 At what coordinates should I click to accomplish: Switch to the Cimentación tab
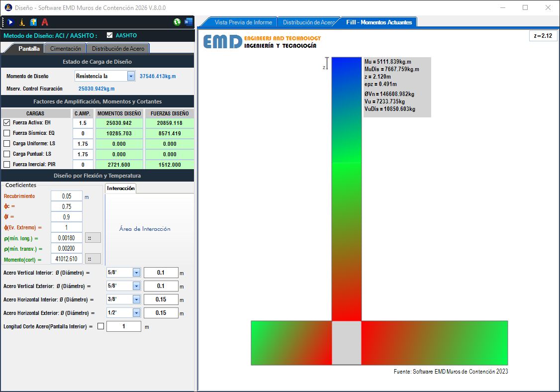coord(65,49)
